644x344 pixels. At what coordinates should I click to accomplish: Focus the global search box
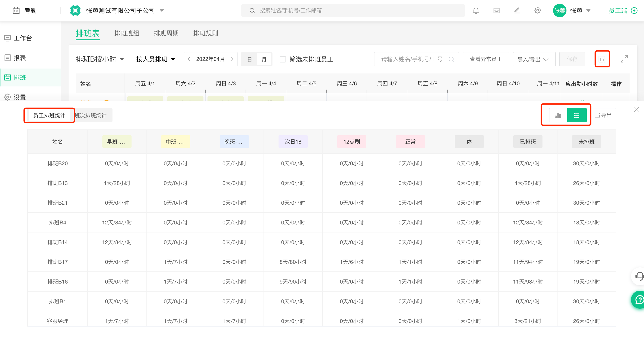coord(353,11)
